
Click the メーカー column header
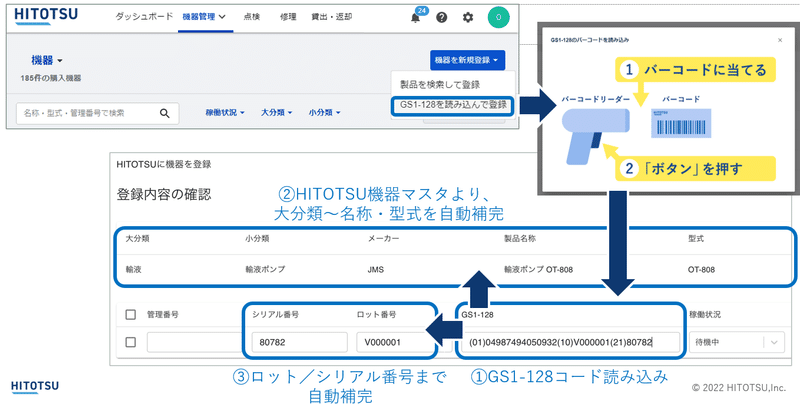(x=383, y=239)
